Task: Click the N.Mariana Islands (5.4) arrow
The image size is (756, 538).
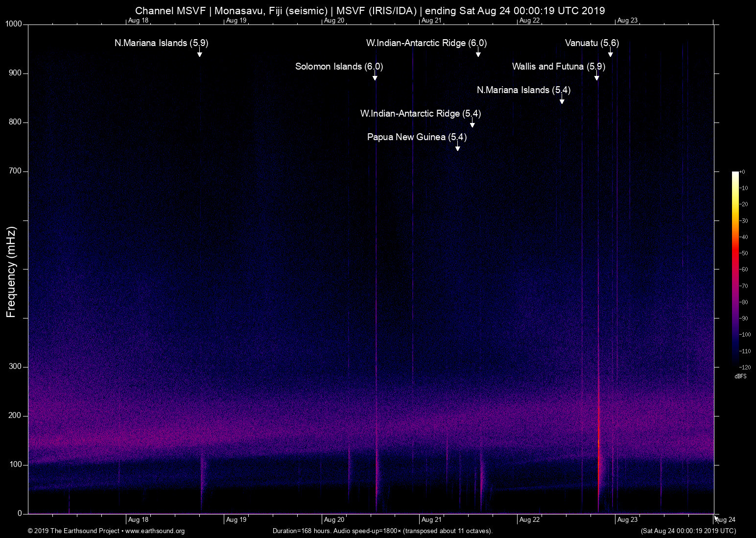Action: point(562,101)
